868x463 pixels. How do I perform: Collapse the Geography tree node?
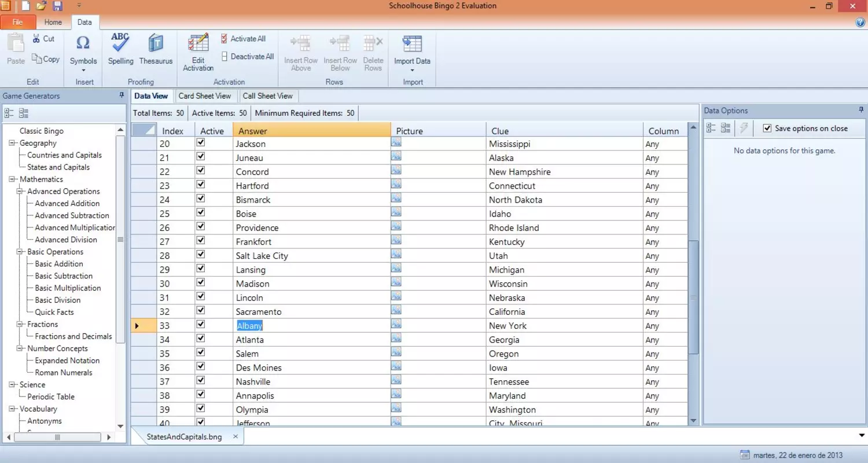coord(12,143)
